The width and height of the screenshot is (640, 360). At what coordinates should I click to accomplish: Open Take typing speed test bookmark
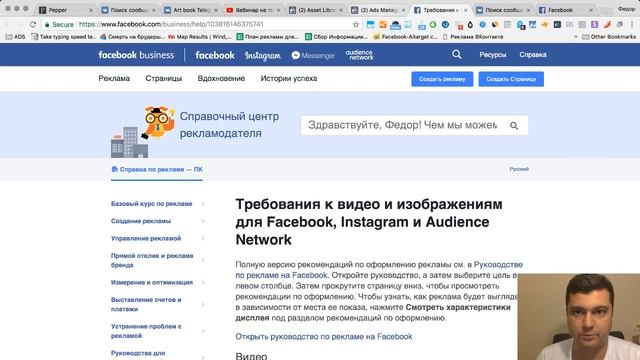point(64,37)
